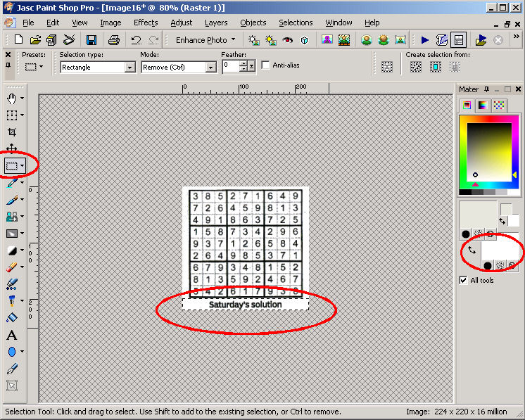Open the Mode dropdown showing Remove (Ctrl)

click(210, 68)
